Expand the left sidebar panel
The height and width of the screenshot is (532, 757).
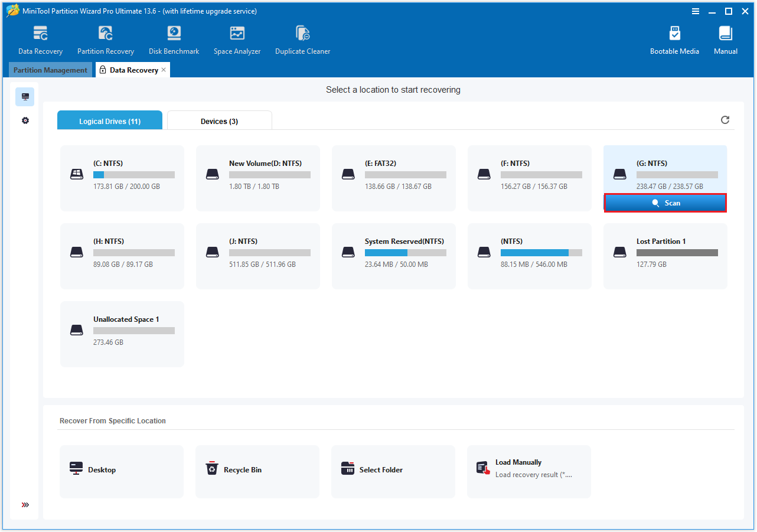tap(25, 504)
